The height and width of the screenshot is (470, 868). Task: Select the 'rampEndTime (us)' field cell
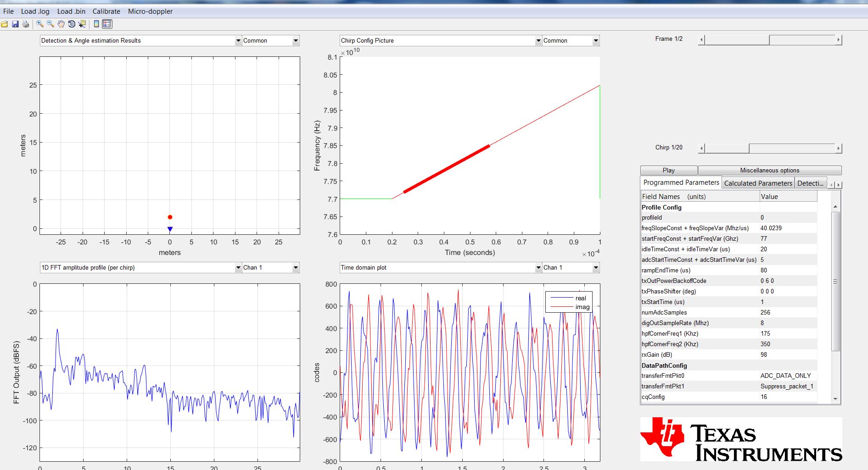[x=700, y=271]
